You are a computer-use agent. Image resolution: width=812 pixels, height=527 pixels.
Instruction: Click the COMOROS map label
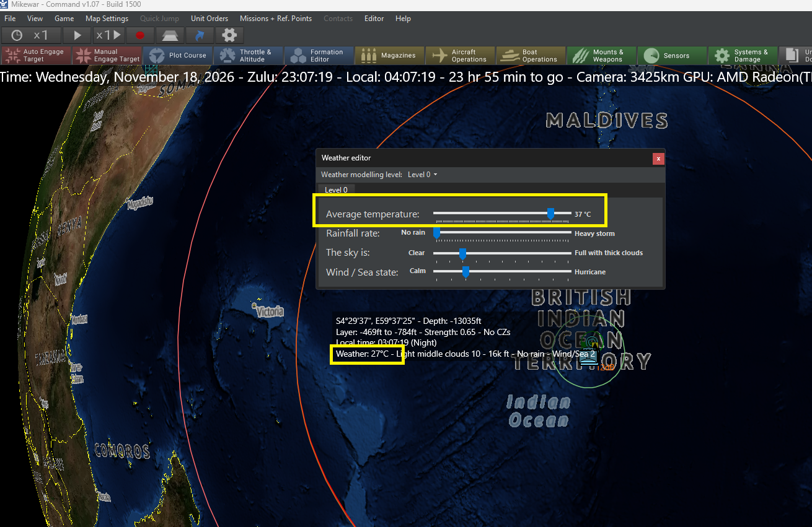coord(122,451)
